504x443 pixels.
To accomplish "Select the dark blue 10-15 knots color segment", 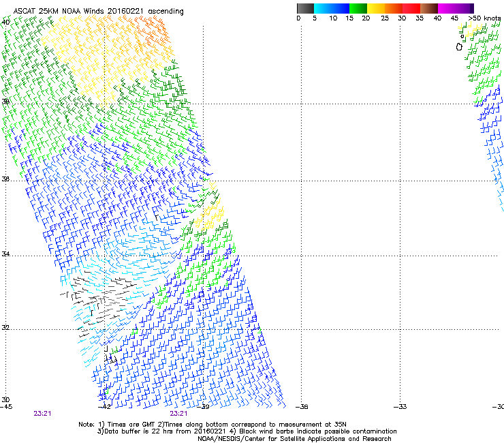I will pyautogui.click(x=341, y=8).
